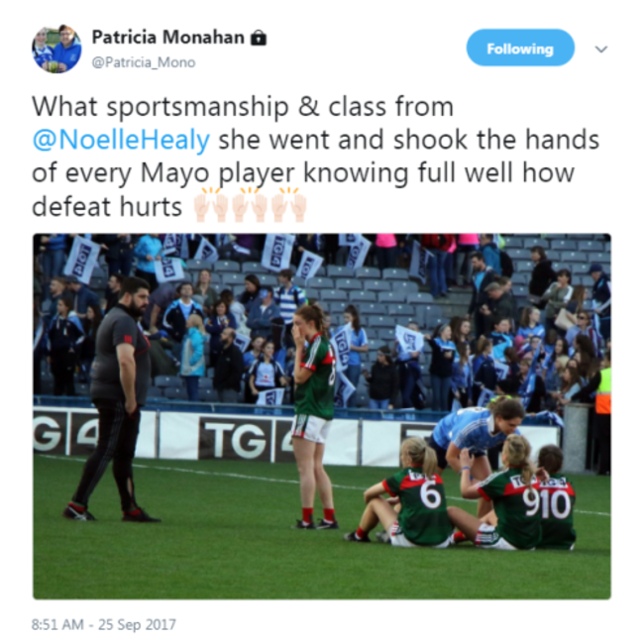
Task: Open the attached match photo
Action: click(322, 416)
